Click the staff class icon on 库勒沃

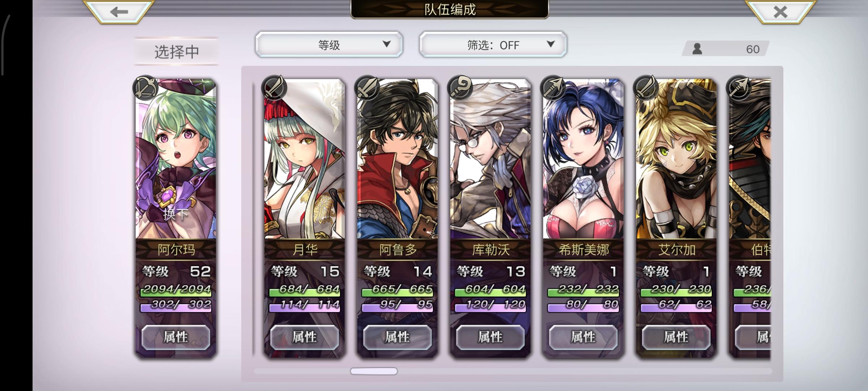pos(460,87)
